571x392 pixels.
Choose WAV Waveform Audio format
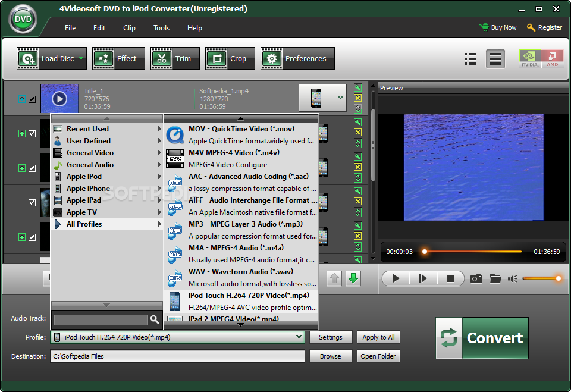241,278
